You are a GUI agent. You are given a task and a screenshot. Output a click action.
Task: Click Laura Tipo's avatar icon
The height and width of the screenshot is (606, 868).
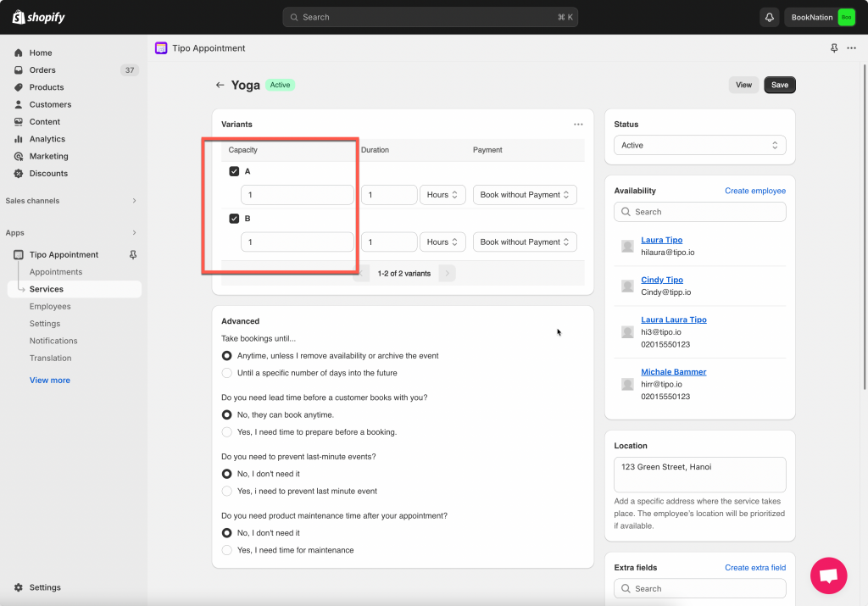(x=627, y=247)
